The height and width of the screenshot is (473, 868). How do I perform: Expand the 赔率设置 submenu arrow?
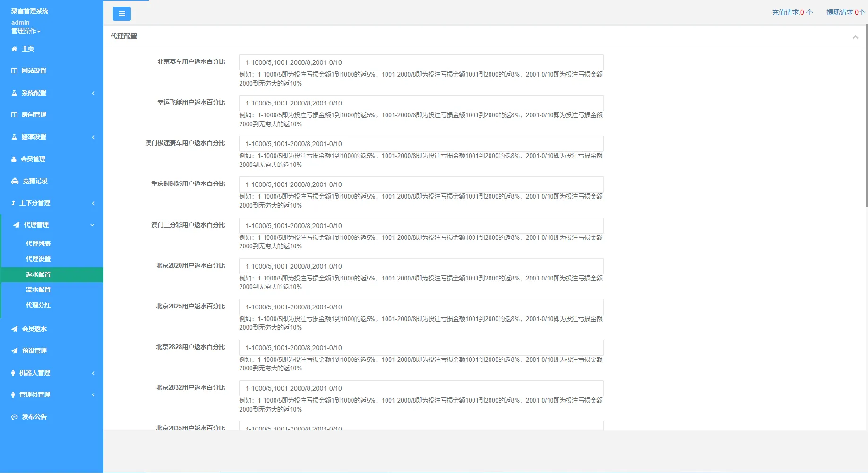click(x=93, y=137)
